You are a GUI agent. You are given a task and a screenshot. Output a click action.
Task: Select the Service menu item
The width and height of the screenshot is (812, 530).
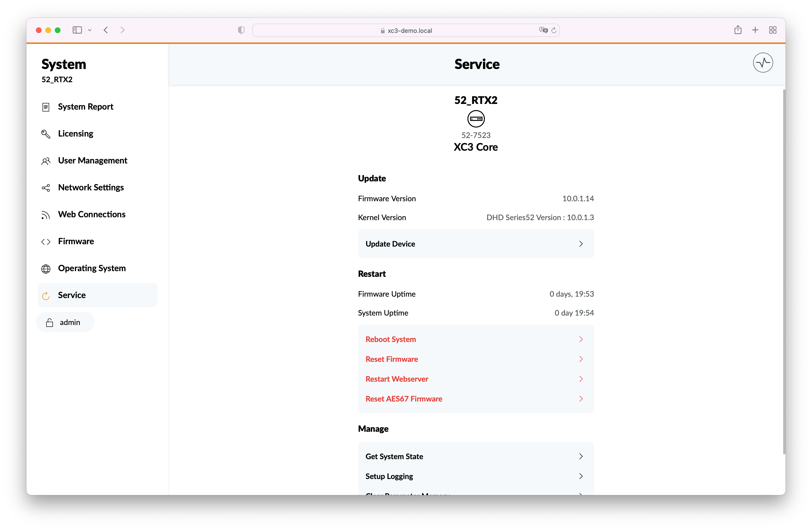(x=97, y=295)
